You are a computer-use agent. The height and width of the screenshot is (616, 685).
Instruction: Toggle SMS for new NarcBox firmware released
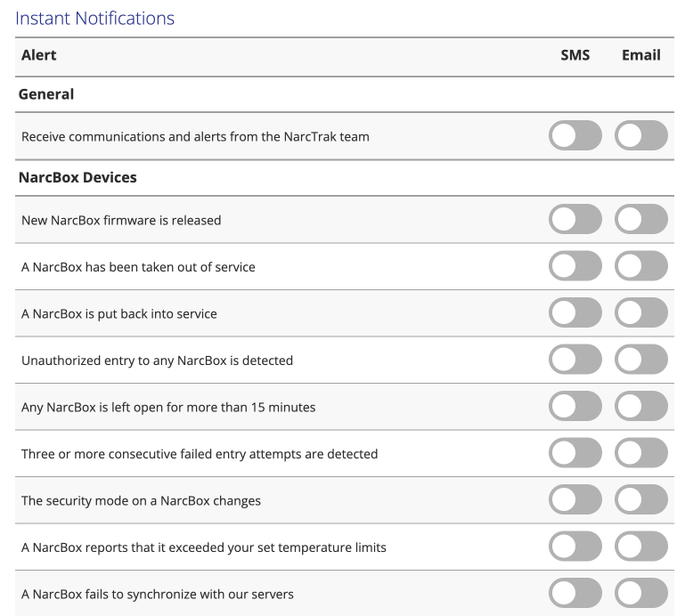575,219
